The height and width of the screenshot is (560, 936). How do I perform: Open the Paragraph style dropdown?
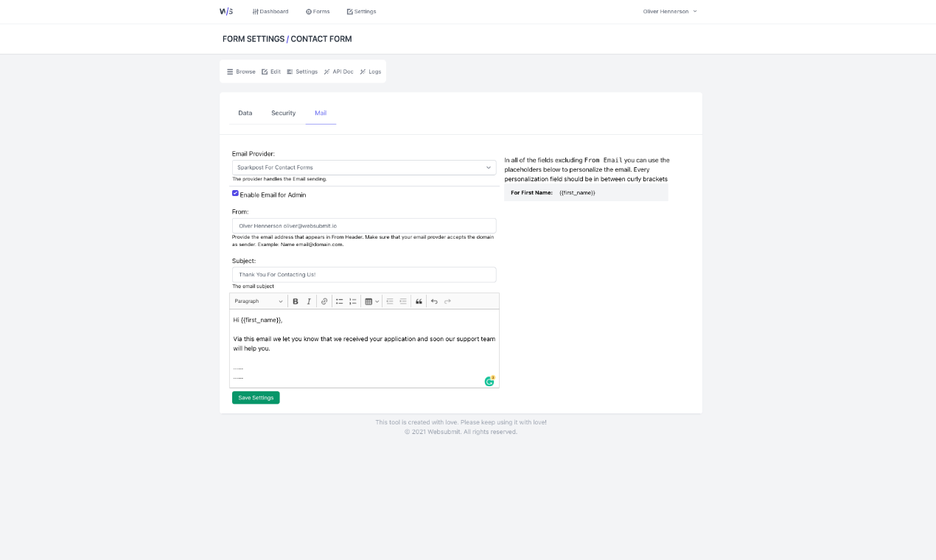tap(258, 301)
